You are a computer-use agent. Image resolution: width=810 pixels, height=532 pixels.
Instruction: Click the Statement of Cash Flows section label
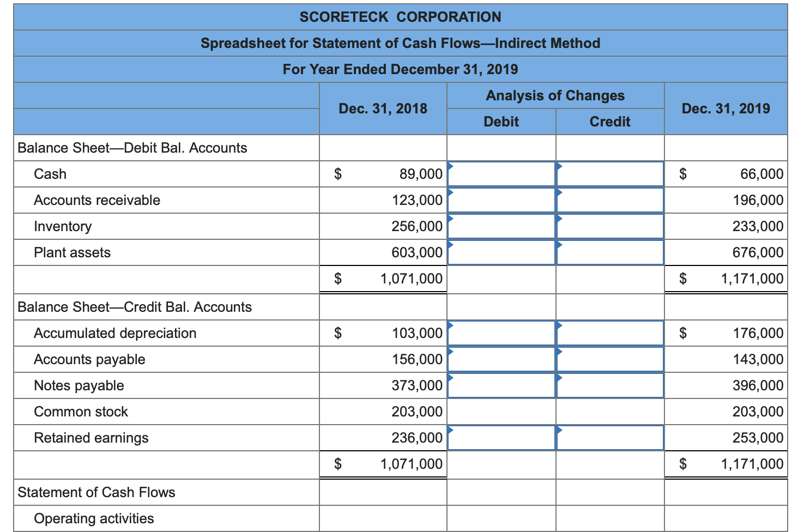pyautogui.click(x=96, y=492)
